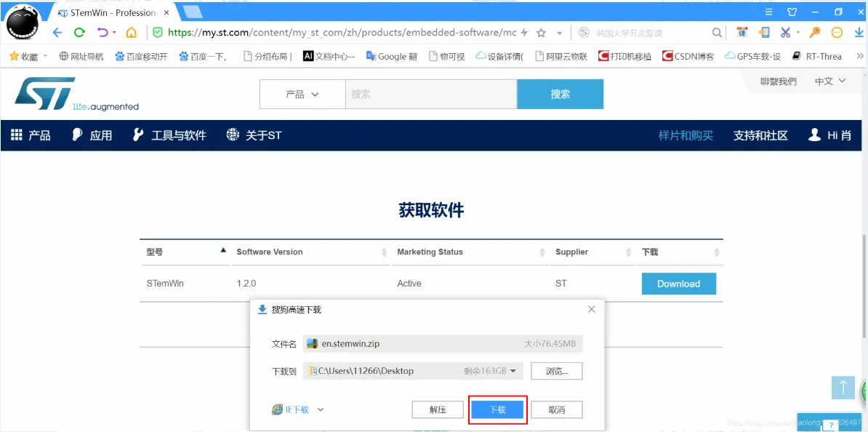The width and height of the screenshot is (868, 432).
Task: Click the blue 搜索 search button
Action: pos(560,94)
